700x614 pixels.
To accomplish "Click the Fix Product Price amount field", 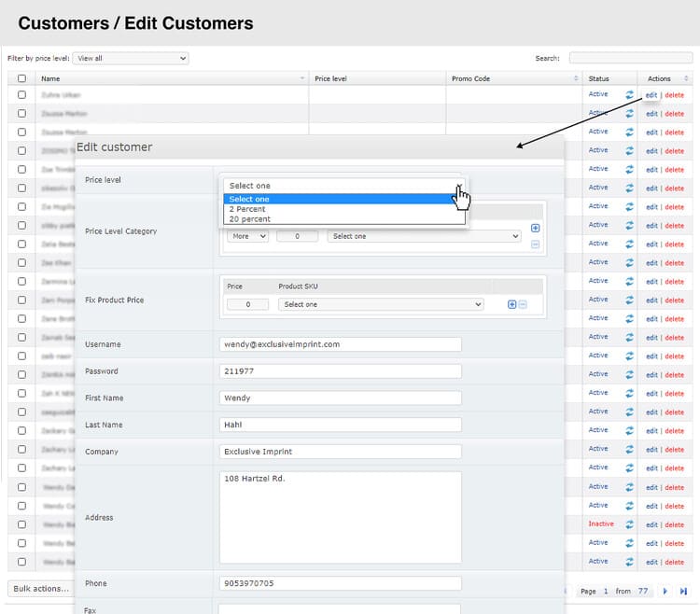I will point(247,304).
